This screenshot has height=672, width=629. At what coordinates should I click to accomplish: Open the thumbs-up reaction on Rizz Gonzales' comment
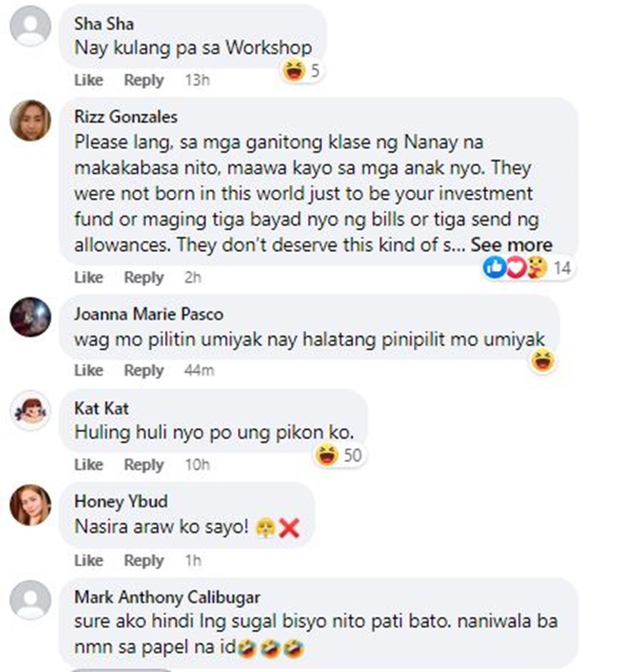point(495,268)
